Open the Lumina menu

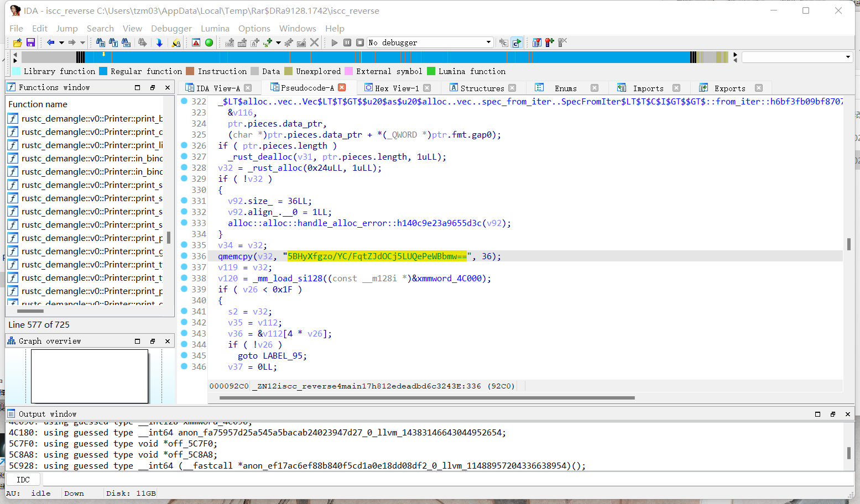point(215,28)
